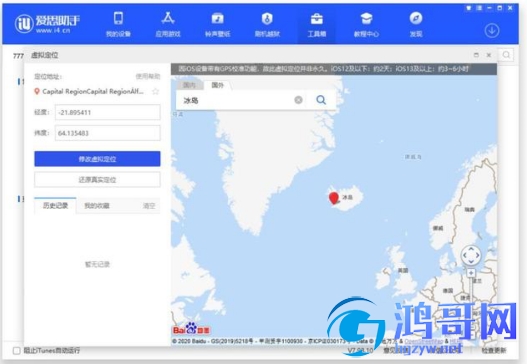
Task: Clear the 冰岛 search text
Action: (298, 100)
